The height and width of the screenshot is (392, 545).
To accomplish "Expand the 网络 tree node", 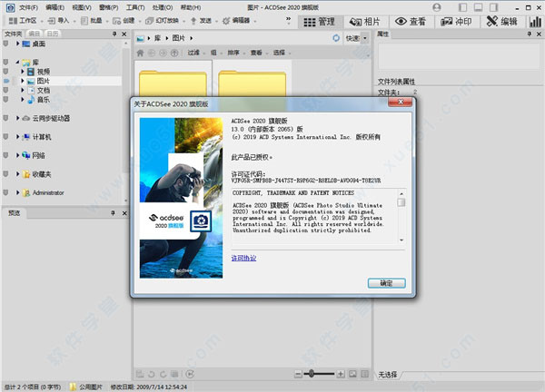I will click(x=17, y=155).
